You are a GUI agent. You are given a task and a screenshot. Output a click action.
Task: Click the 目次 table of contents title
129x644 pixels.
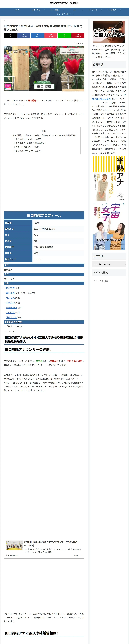tap(44, 131)
